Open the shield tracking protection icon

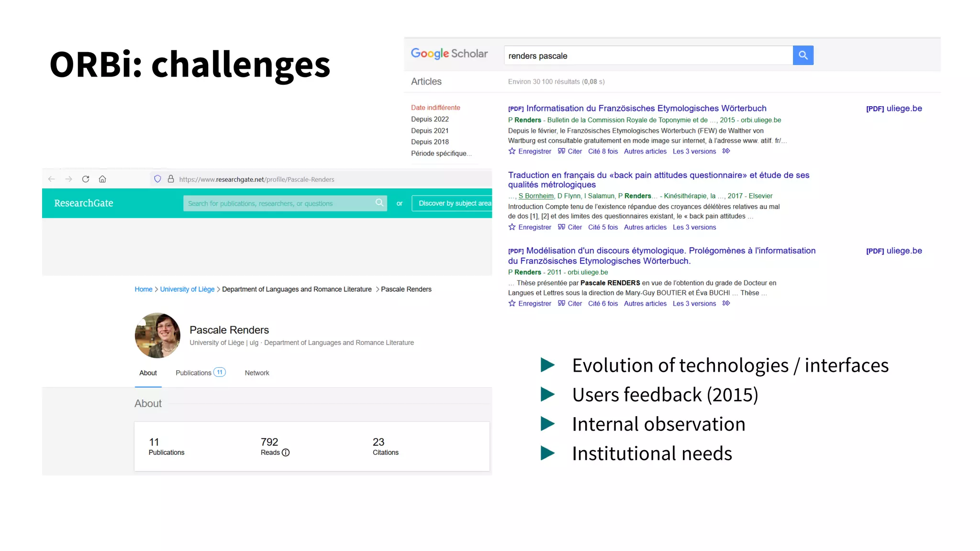[157, 179]
